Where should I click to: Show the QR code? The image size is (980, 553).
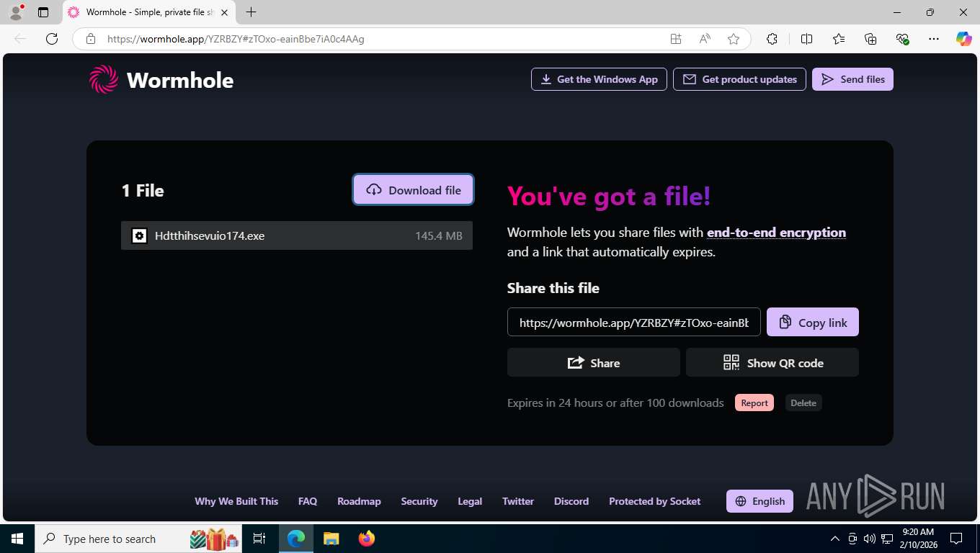(x=772, y=362)
